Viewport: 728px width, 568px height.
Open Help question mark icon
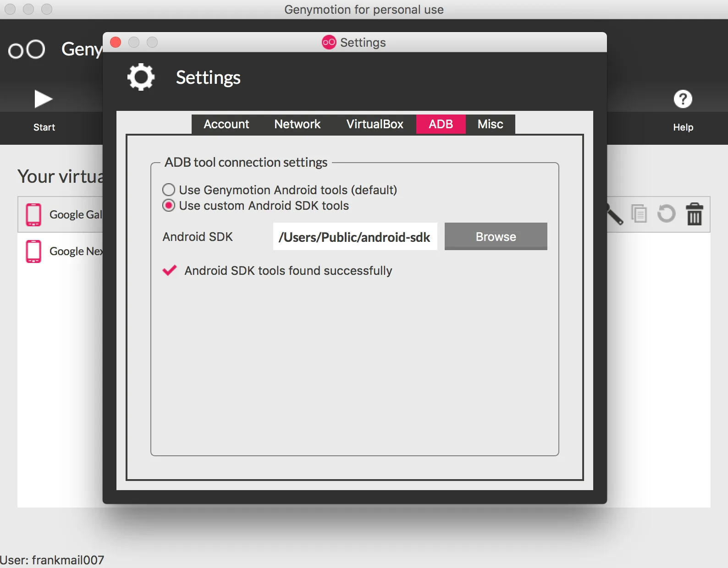tap(683, 99)
